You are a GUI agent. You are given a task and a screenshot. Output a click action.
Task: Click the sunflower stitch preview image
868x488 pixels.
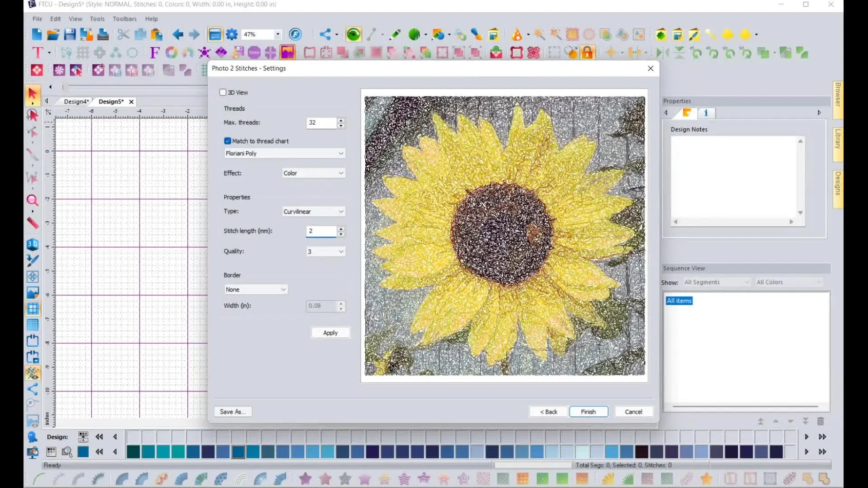click(504, 235)
